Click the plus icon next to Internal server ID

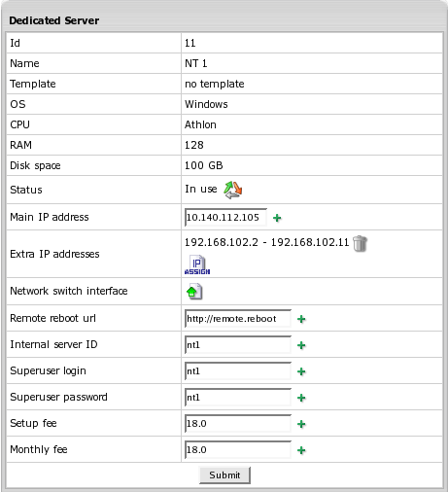point(301,345)
